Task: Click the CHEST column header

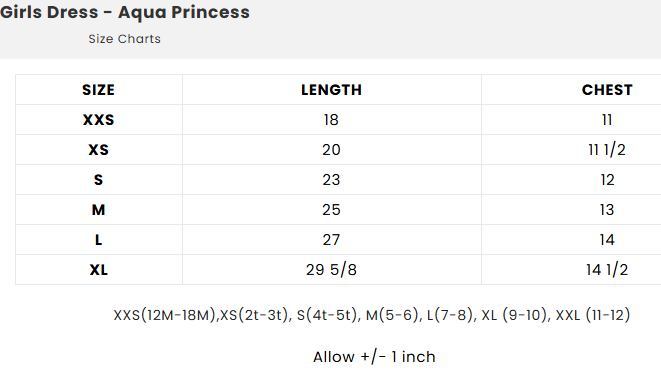Action: 607,90
